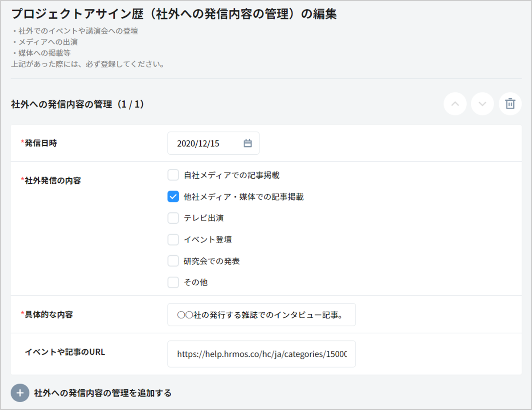Uncheck 他社メディア・媒体での記事掲載 checkbox
This screenshot has height=410, width=532.
coord(173,196)
